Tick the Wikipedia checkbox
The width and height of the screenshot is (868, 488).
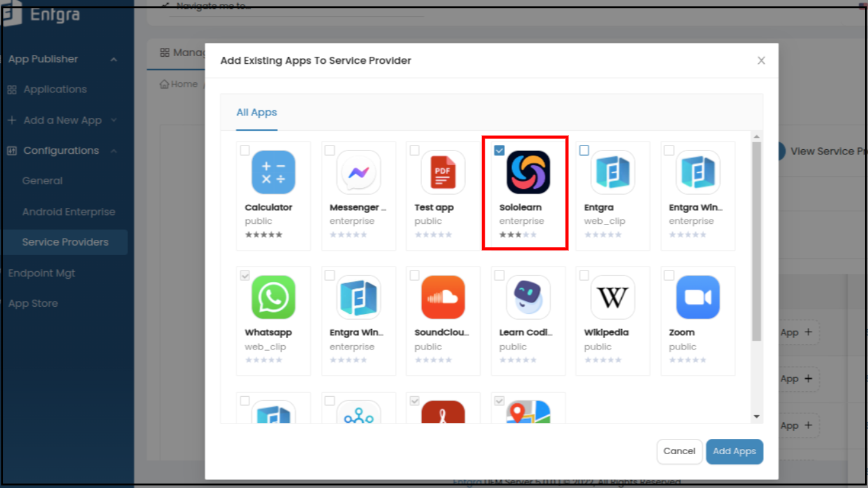pyautogui.click(x=584, y=276)
